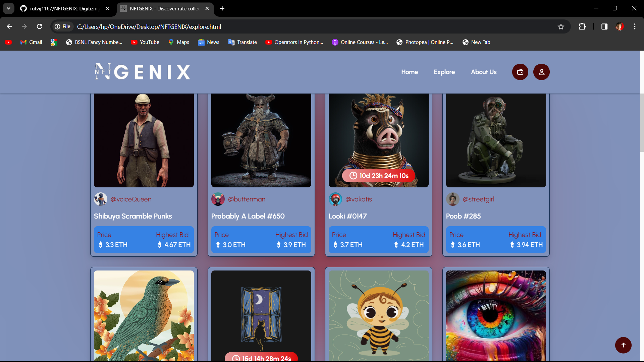The height and width of the screenshot is (362, 644).
Task: Click the Looki #0147 boar NFT image
Action: [378, 134]
